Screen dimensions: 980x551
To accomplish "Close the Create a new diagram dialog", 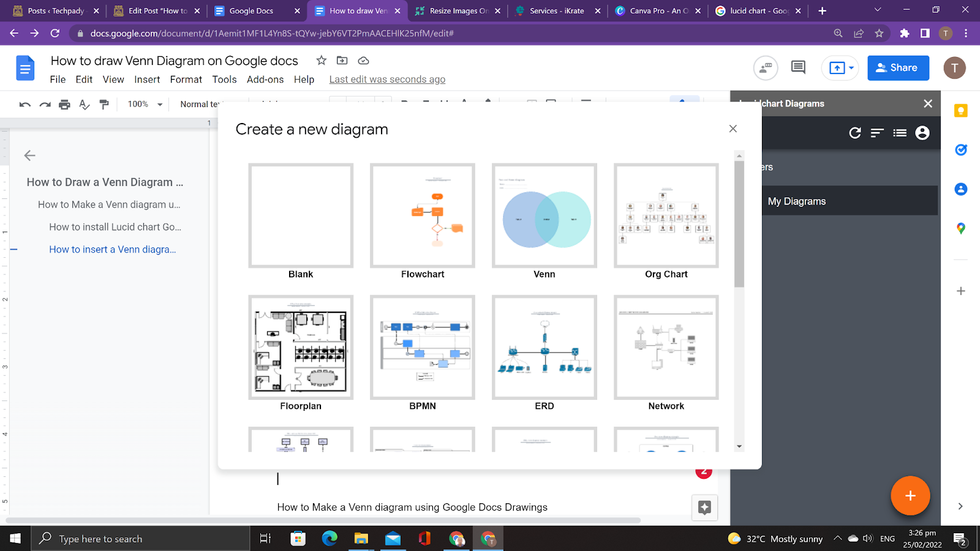I will 733,129.
